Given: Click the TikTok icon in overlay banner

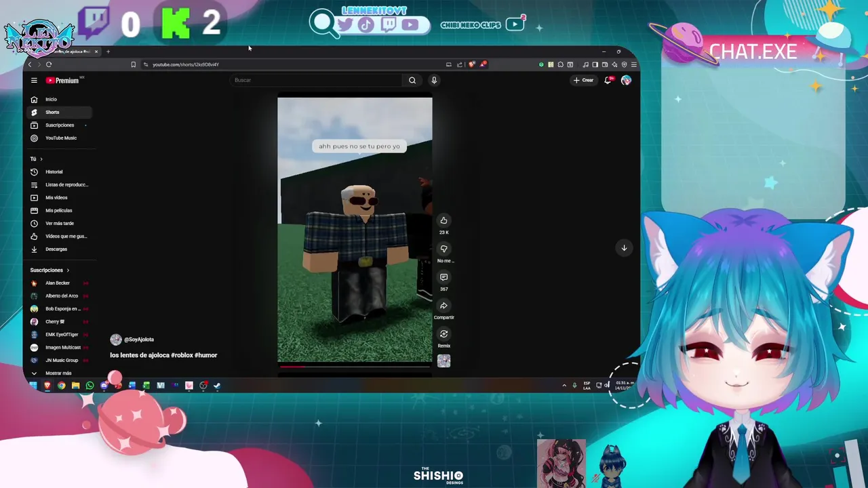Looking at the screenshot, I should (x=366, y=25).
